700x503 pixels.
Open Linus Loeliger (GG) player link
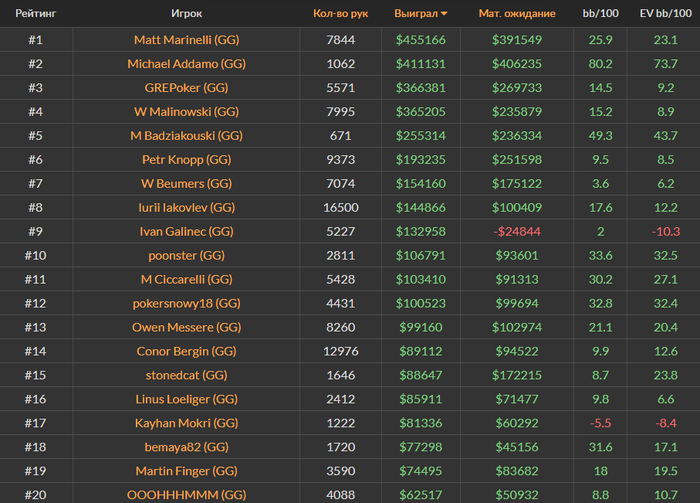187,399
